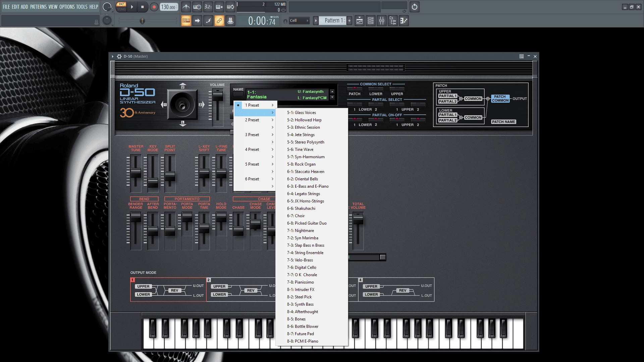Expand the 3 Preset submenu

coord(255,135)
